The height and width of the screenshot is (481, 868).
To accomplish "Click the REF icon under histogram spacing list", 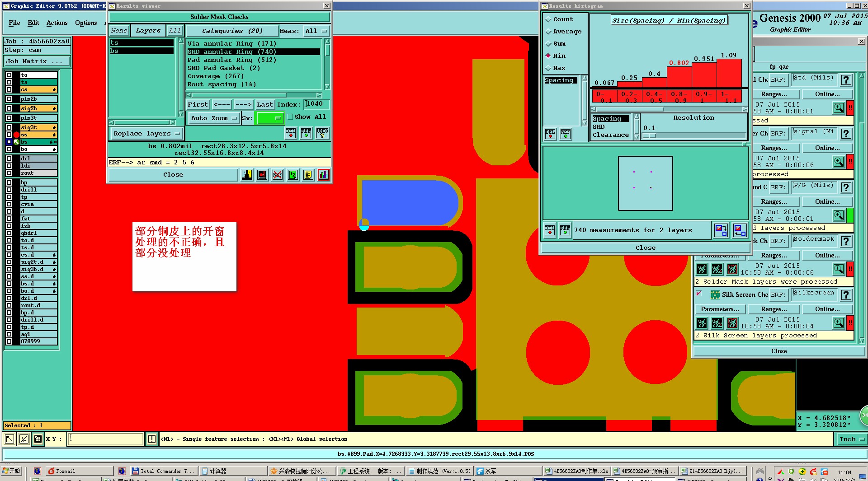I will [x=566, y=134].
